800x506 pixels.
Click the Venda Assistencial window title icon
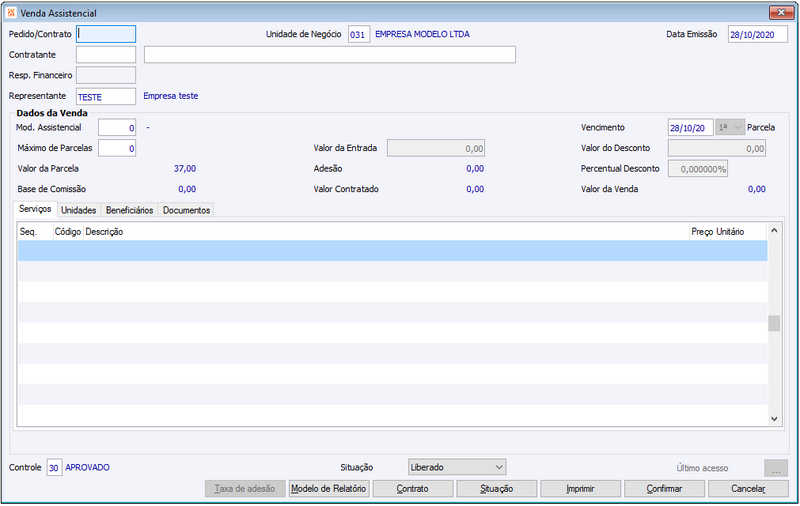[x=11, y=13]
